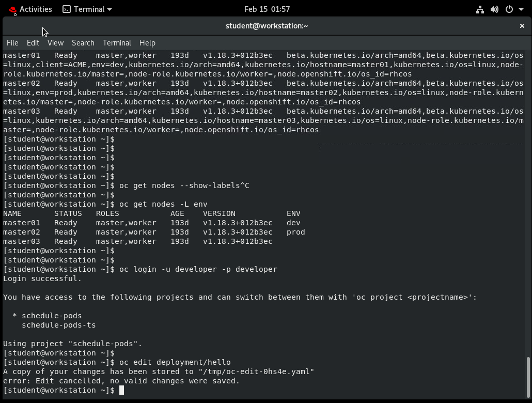This screenshot has height=403, width=532.
Task: Open the Help menu
Action: [x=147, y=43]
